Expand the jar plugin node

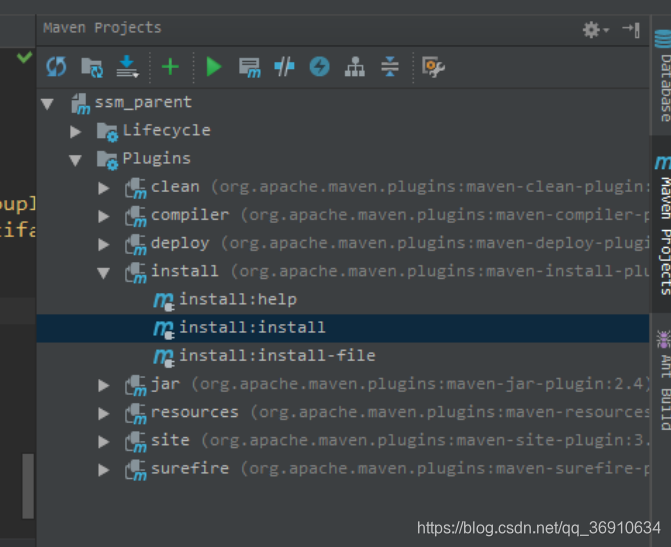[104, 385]
